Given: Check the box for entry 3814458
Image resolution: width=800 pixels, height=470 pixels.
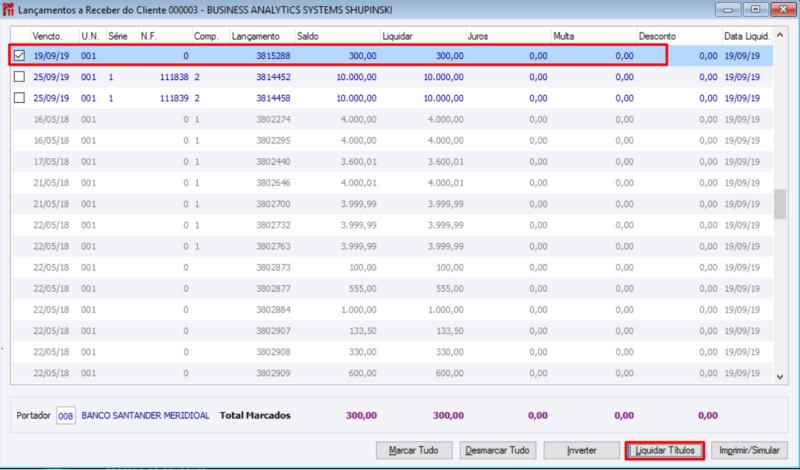Looking at the screenshot, I should click(19, 97).
